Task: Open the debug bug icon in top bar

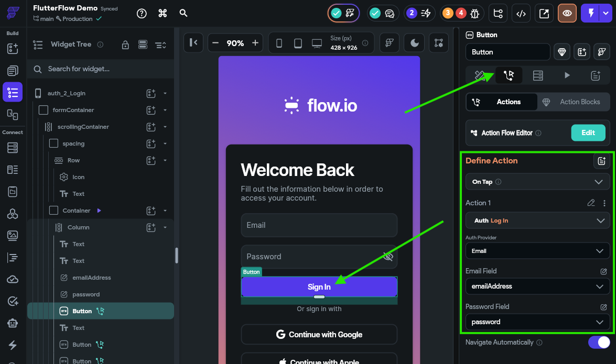Action: pos(474,13)
